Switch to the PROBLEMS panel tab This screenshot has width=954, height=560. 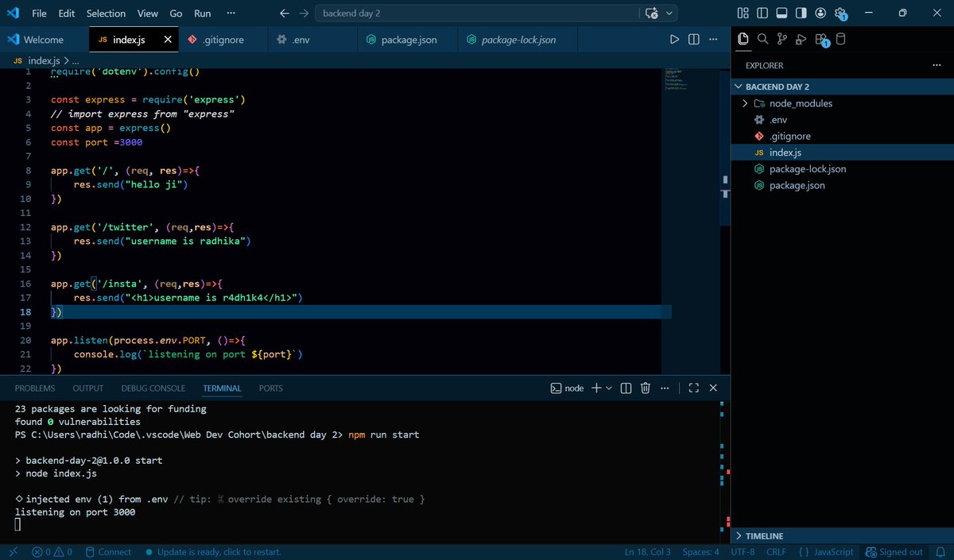[35, 388]
